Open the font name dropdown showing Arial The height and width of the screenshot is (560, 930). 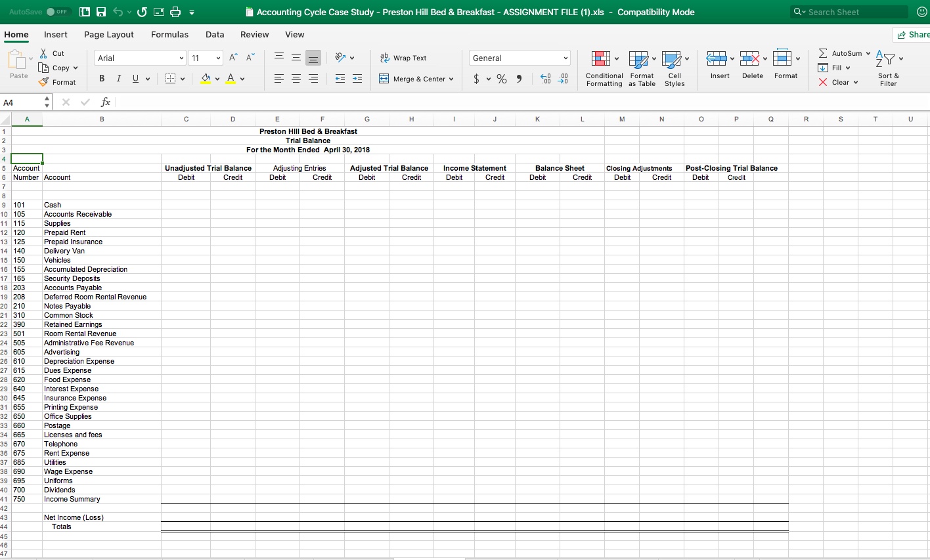point(139,58)
